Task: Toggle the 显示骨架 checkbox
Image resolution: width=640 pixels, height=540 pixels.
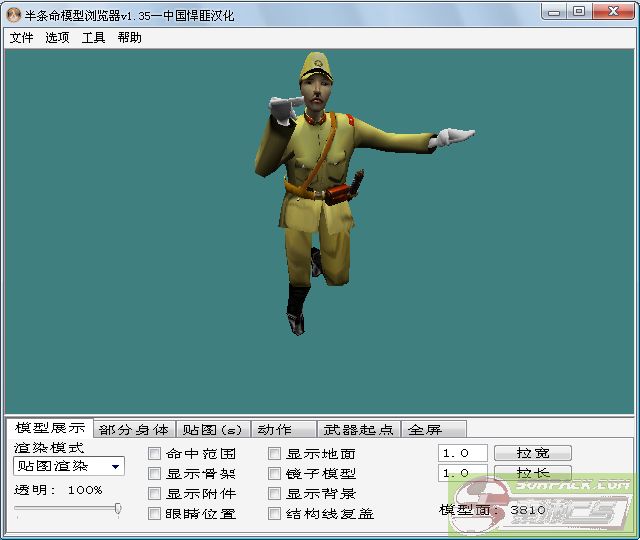Action: click(x=155, y=474)
